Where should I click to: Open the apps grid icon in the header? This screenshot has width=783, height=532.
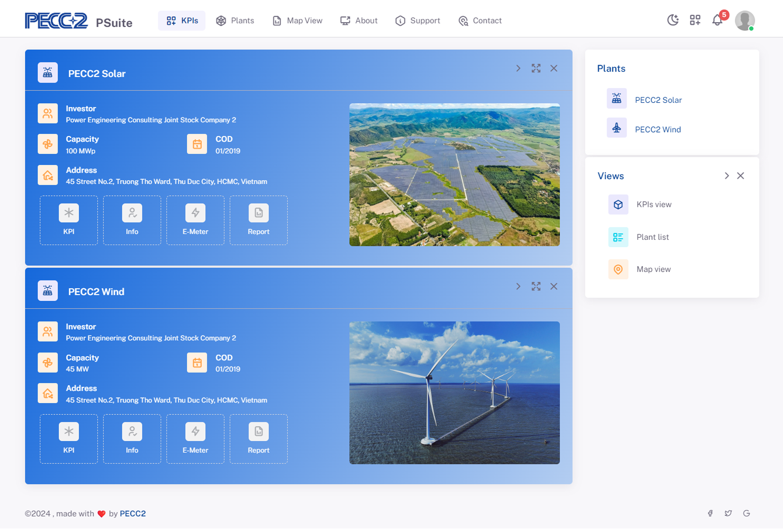(x=695, y=20)
